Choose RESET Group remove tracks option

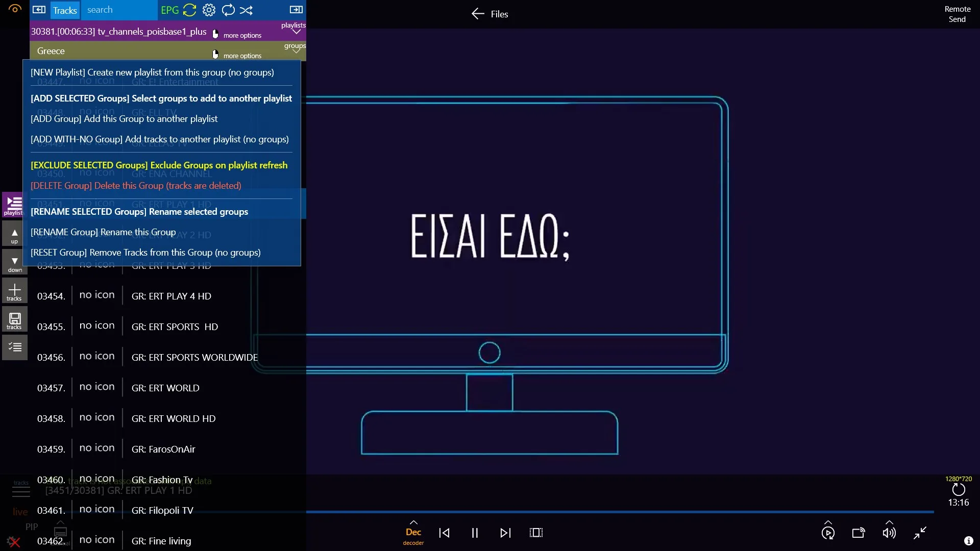pos(145,253)
